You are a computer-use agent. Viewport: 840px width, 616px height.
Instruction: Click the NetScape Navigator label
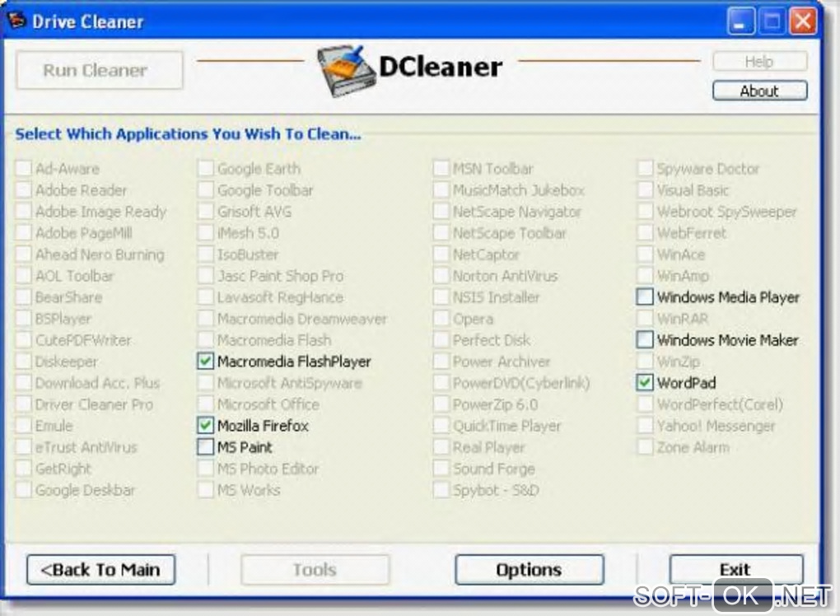(517, 212)
